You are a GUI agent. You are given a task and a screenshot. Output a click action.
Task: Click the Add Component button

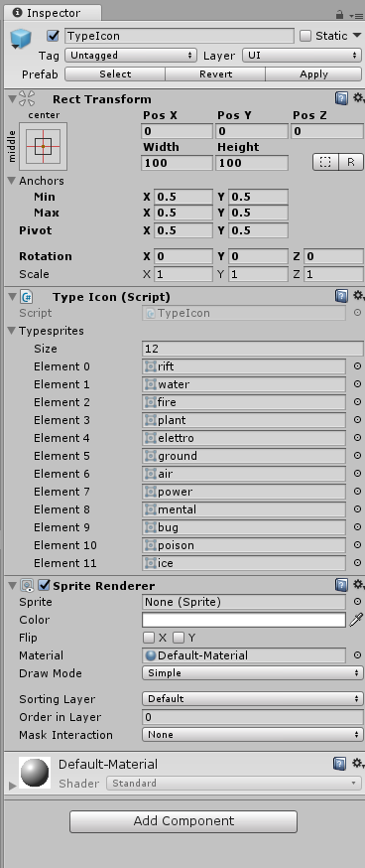[x=183, y=821]
